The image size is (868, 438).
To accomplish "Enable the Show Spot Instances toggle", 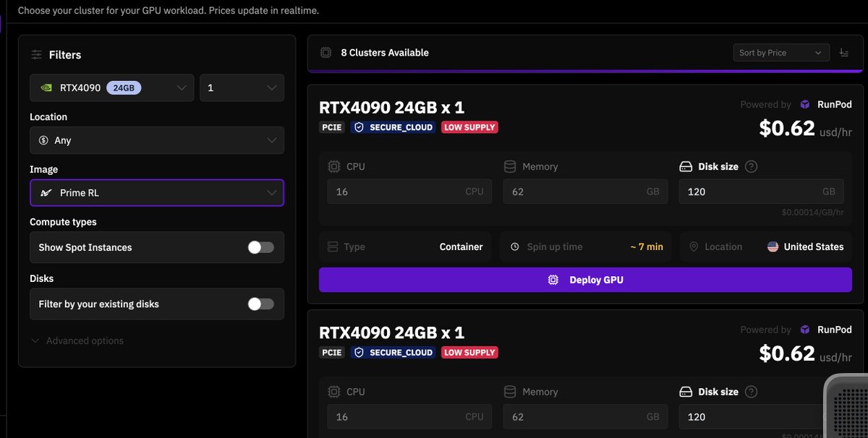I will 260,247.
